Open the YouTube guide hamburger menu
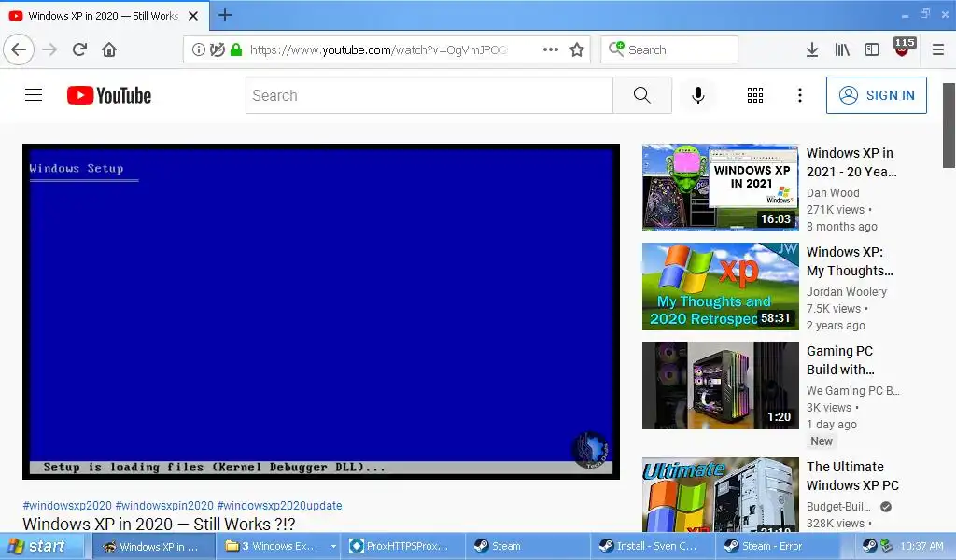Image resolution: width=956 pixels, height=560 pixels. pyautogui.click(x=34, y=95)
